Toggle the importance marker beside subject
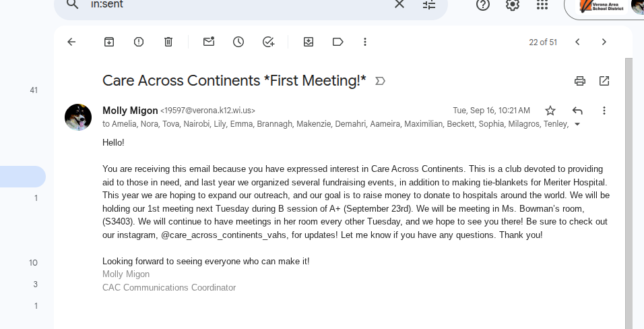The width and height of the screenshot is (644, 329). tap(380, 81)
